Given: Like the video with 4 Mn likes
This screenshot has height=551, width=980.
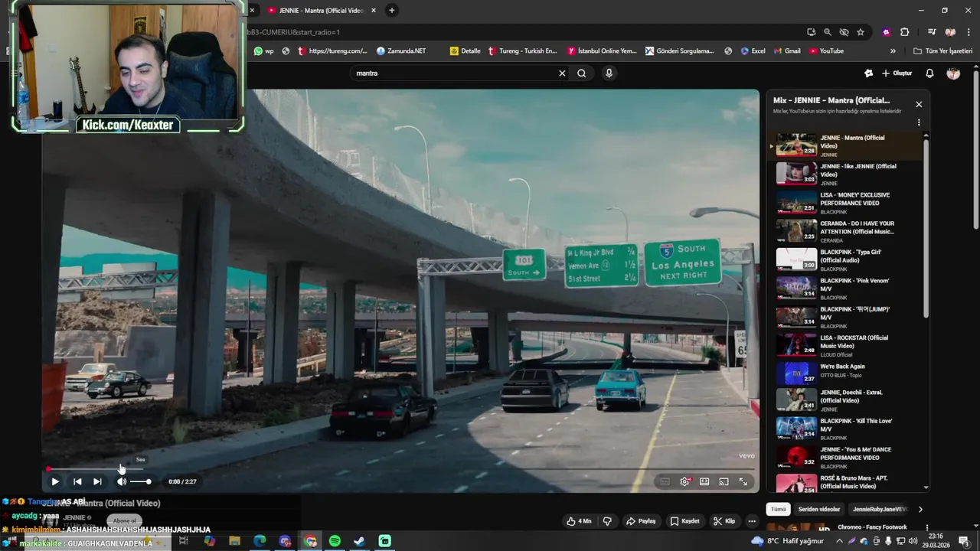Looking at the screenshot, I should point(579,521).
